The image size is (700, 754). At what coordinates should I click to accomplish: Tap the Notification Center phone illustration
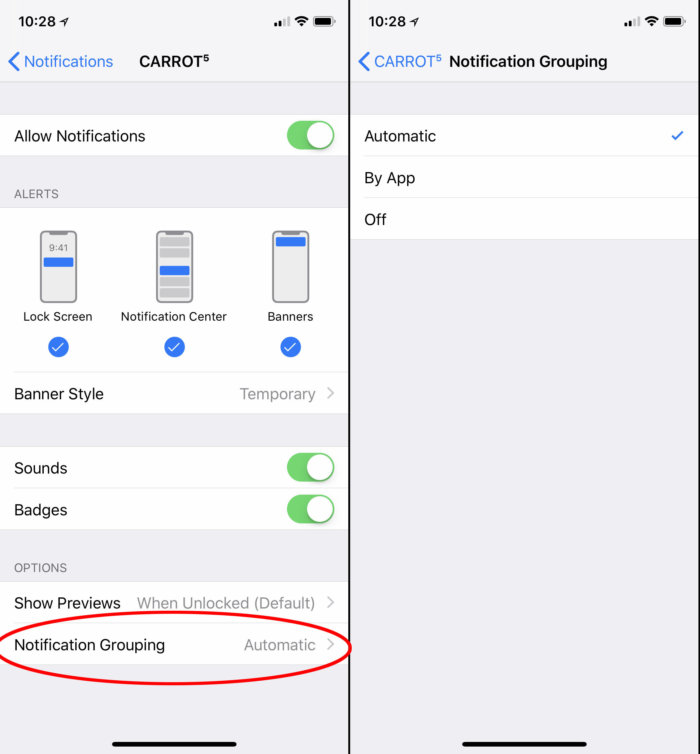click(x=174, y=267)
